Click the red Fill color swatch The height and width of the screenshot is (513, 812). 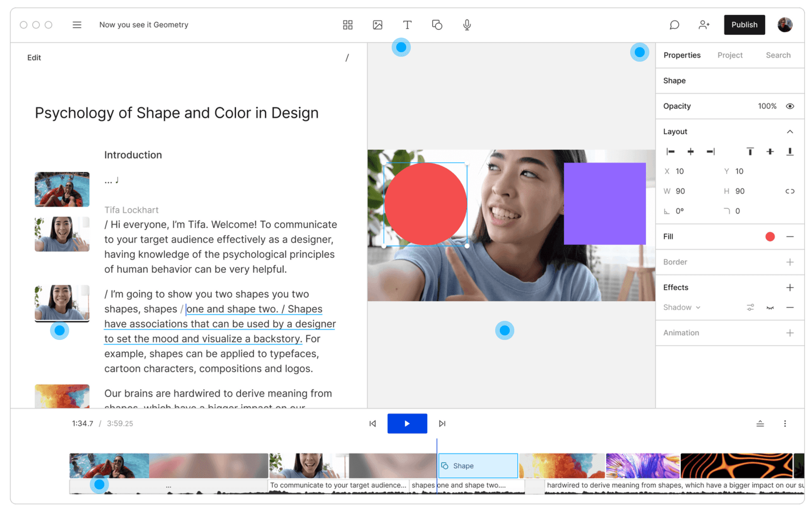(x=770, y=236)
